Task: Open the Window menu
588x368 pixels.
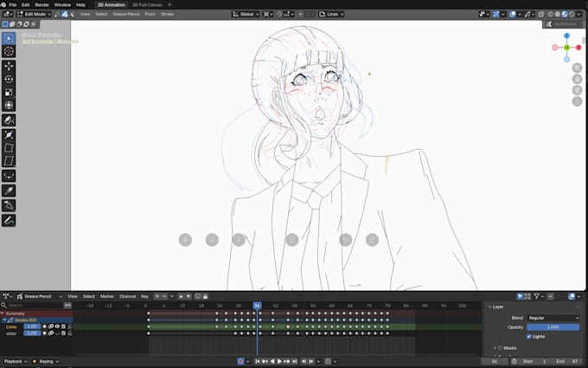Action: [62, 5]
